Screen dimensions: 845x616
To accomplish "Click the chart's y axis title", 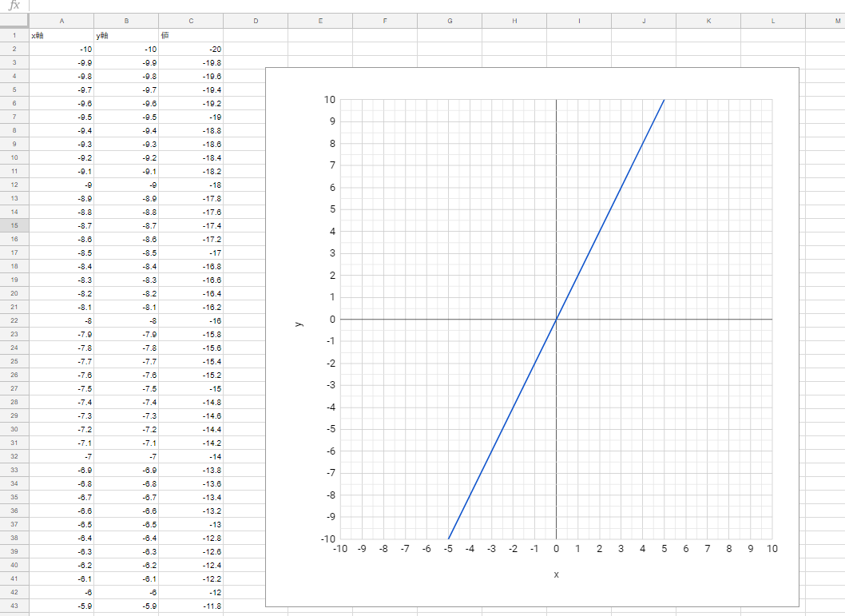I will coord(299,324).
